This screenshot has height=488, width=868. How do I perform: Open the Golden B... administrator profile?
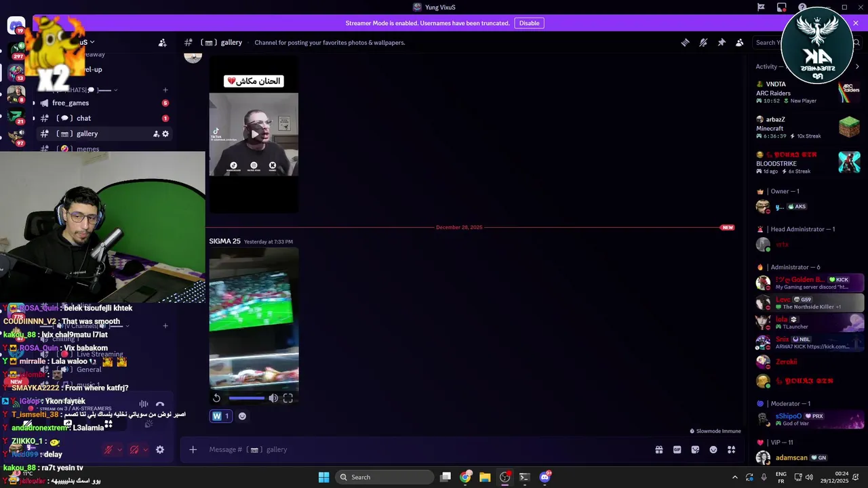click(810, 283)
